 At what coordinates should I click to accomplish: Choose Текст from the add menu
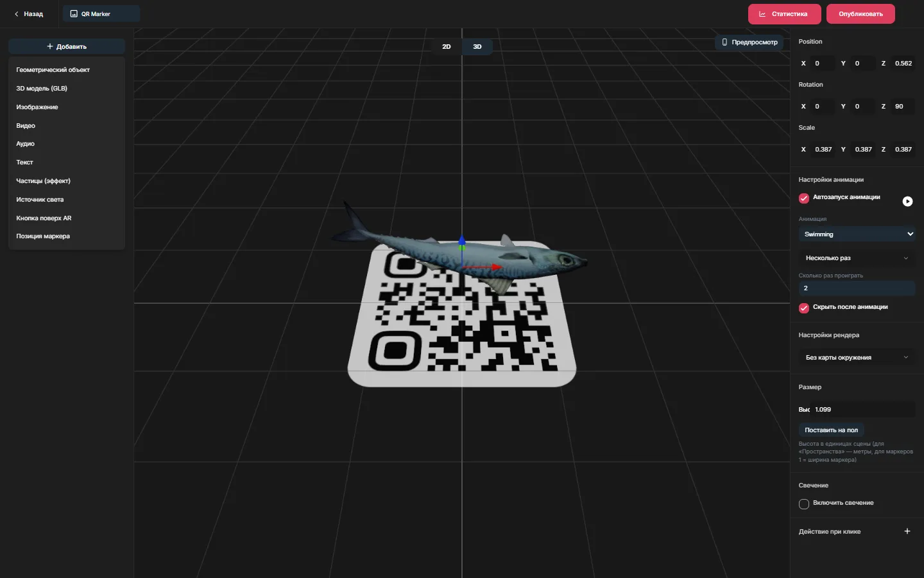click(67, 162)
